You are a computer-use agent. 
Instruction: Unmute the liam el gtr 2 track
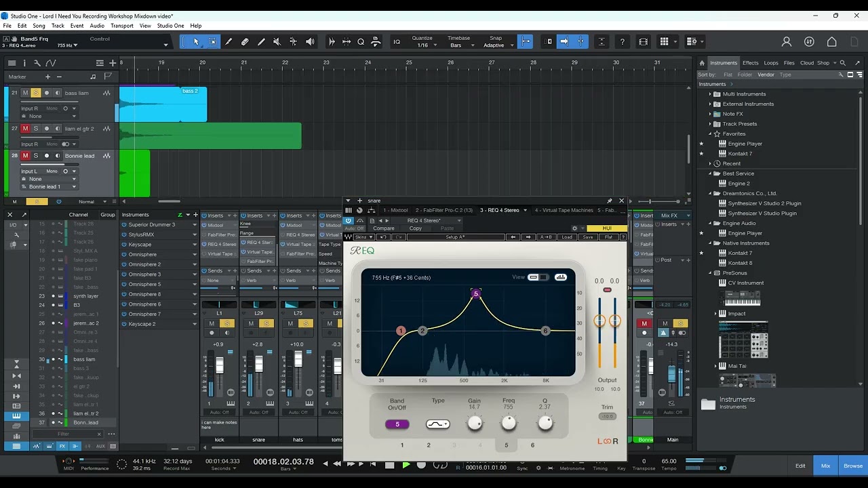click(x=26, y=129)
